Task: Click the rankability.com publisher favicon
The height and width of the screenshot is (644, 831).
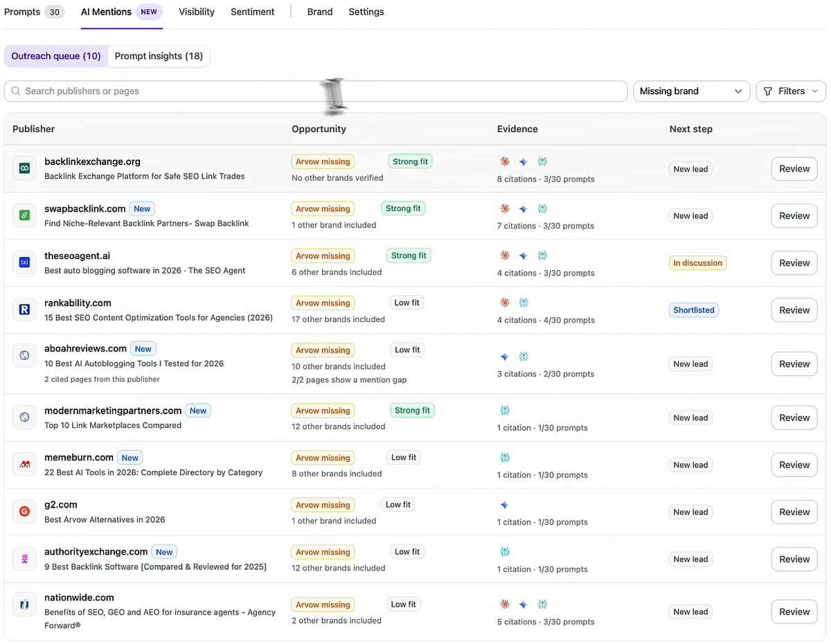Action: click(24, 310)
